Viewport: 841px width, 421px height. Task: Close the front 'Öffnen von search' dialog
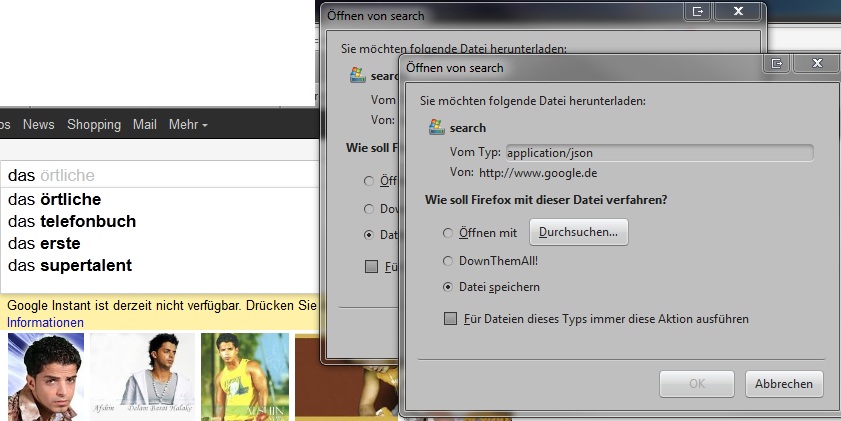817,63
